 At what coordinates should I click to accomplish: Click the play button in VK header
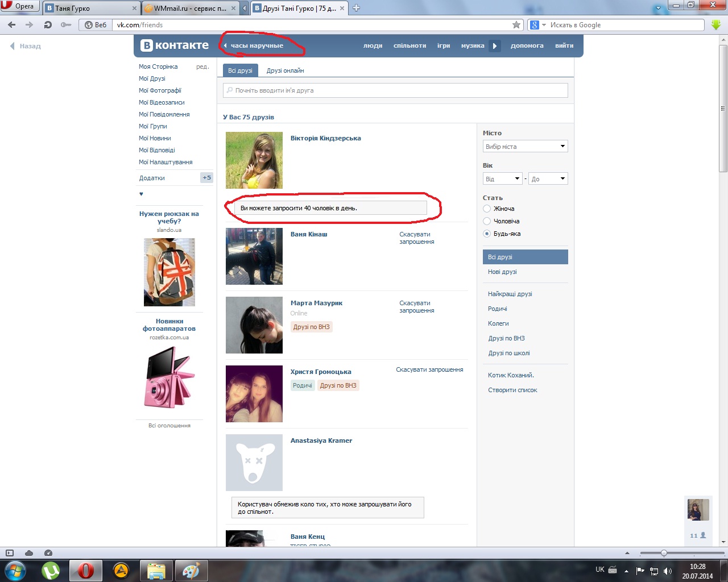pos(495,46)
